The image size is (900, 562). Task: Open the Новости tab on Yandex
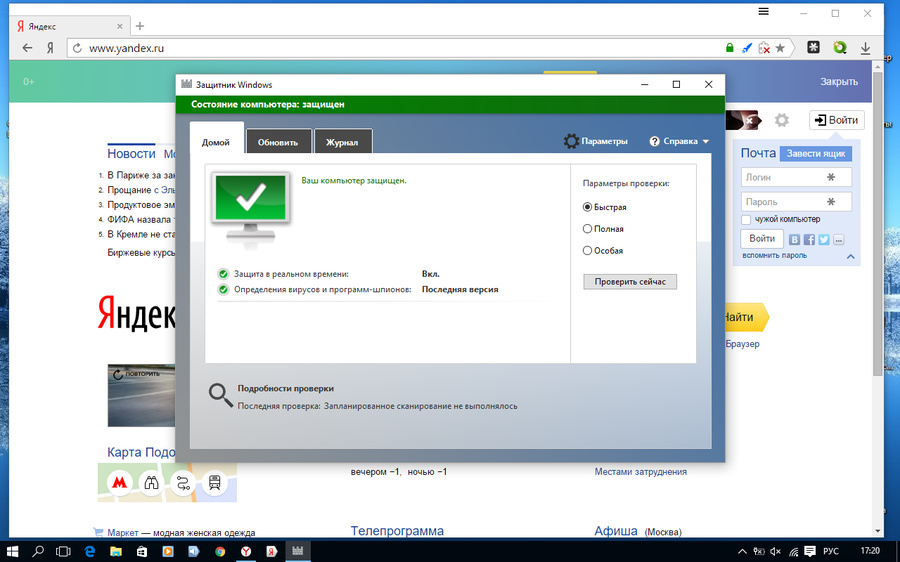click(131, 153)
